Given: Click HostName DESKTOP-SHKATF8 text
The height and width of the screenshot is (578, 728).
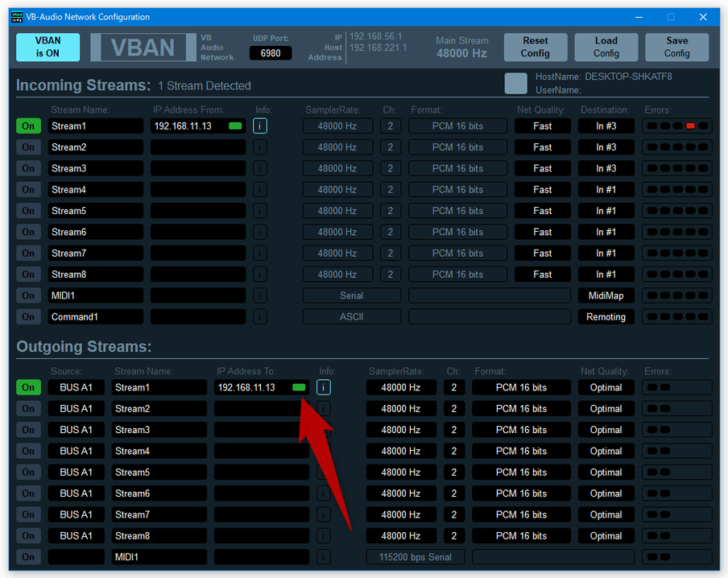Looking at the screenshot, I should [x=603, y=76].
